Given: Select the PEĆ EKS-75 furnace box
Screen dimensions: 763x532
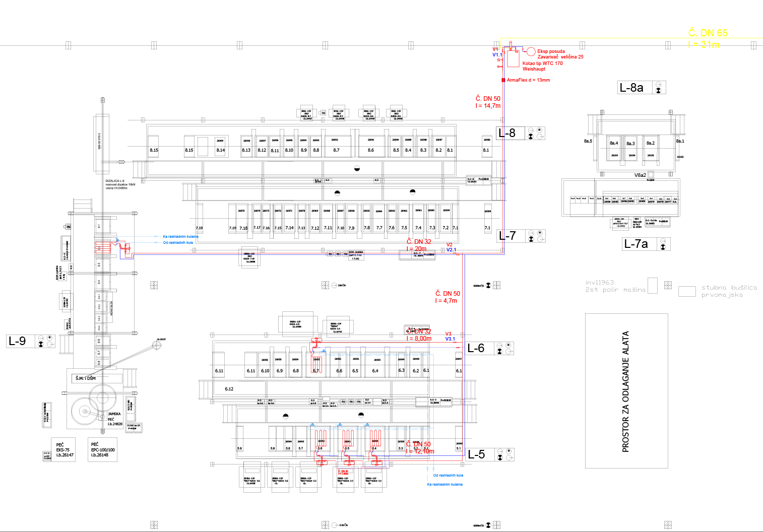Looking at the screenshot, I should 63,450.
